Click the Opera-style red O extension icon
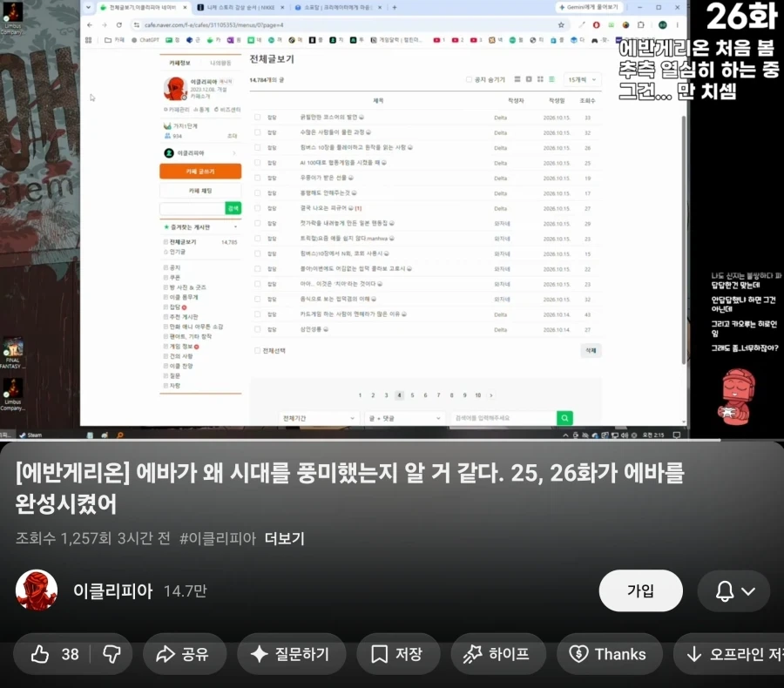 coord(596,24)
